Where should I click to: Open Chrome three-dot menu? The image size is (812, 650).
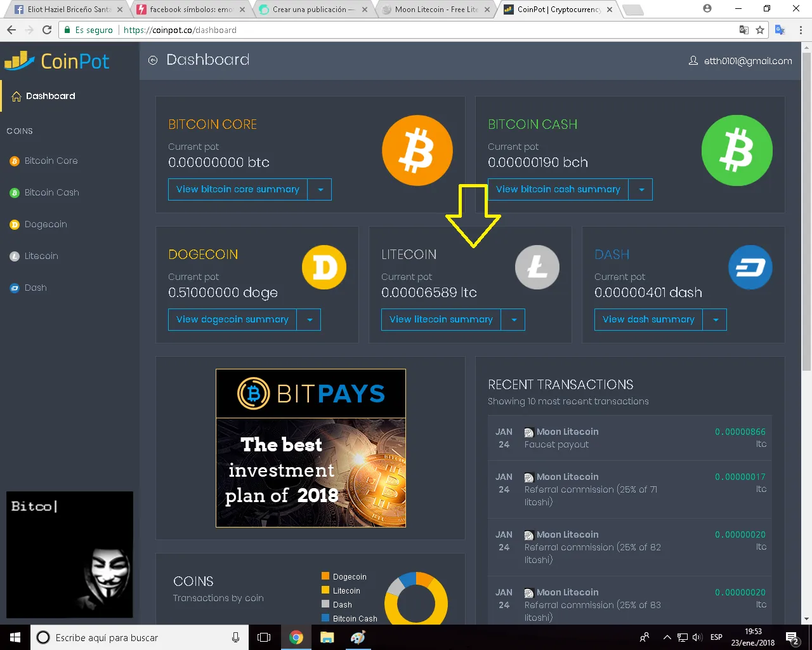click(801, 30)
